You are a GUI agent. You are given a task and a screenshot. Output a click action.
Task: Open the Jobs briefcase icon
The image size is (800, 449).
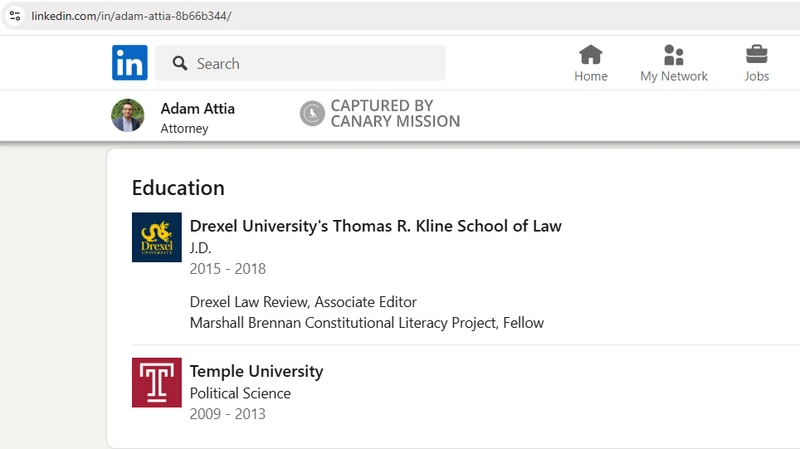click(757, 55)
